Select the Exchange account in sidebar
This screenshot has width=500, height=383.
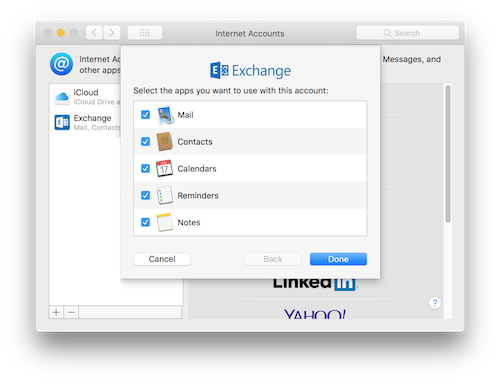pos(85,122)
